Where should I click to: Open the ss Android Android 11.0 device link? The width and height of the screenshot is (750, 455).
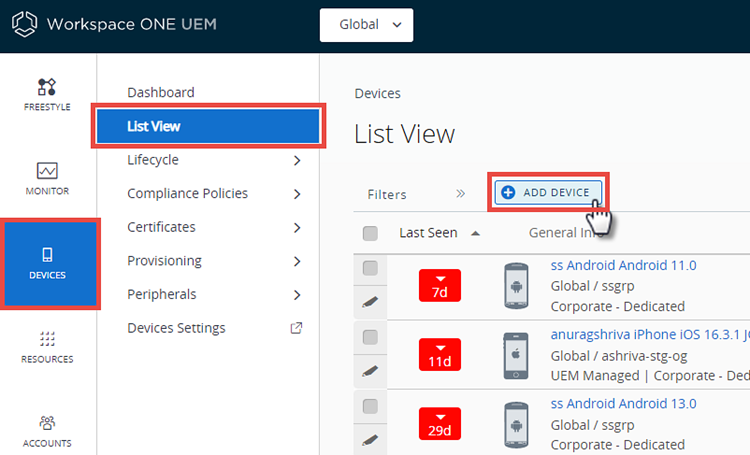click(x=623, y=265)
